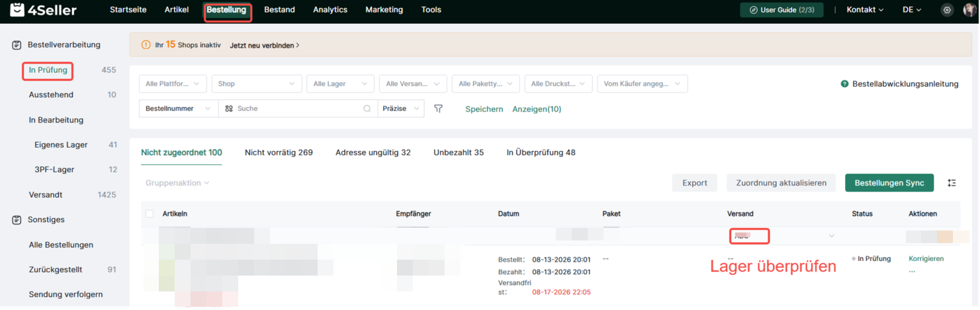Expand the Gruppenaktion menu

177,183
